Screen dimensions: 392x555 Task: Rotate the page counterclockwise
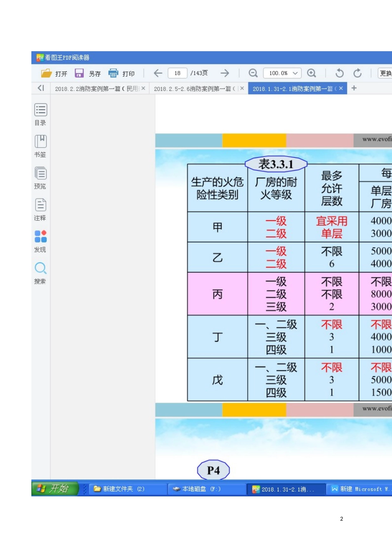coord(340,73)
